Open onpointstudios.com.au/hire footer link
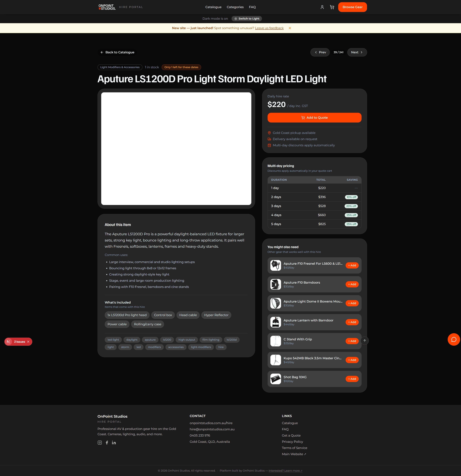This screenshot has height=476, width=461. [x=211, y=423]
